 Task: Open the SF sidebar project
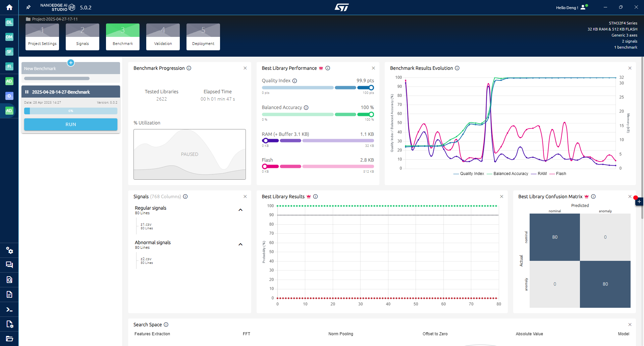9,52
